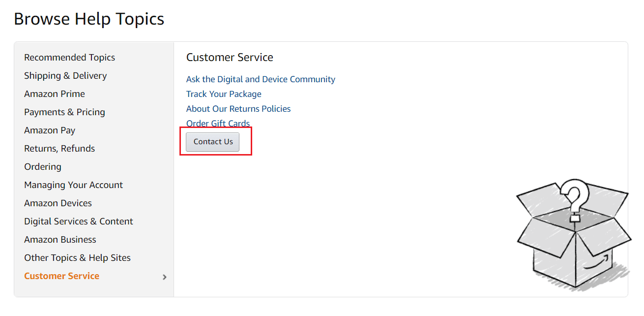This screenshot has width=644, height=316.
Task: Open Ordering help topic
Action: tap(43, 167)
